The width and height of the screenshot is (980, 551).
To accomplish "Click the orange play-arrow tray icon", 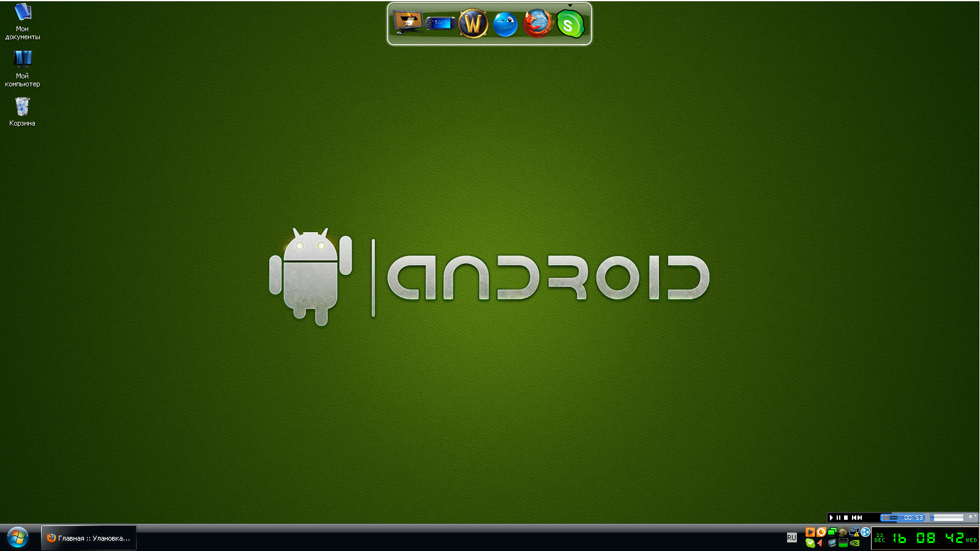I will [x=810, y=532].
